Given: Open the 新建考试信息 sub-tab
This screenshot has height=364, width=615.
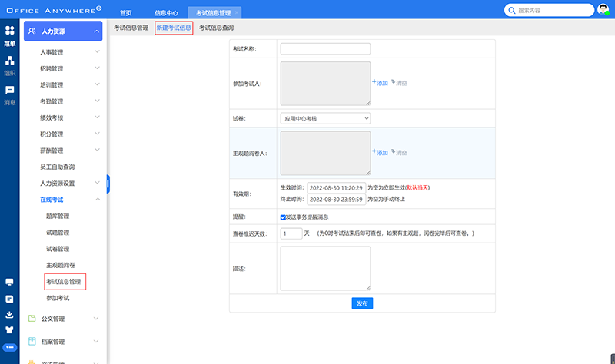Looking at the screenshot, I should tap(174, 28).
